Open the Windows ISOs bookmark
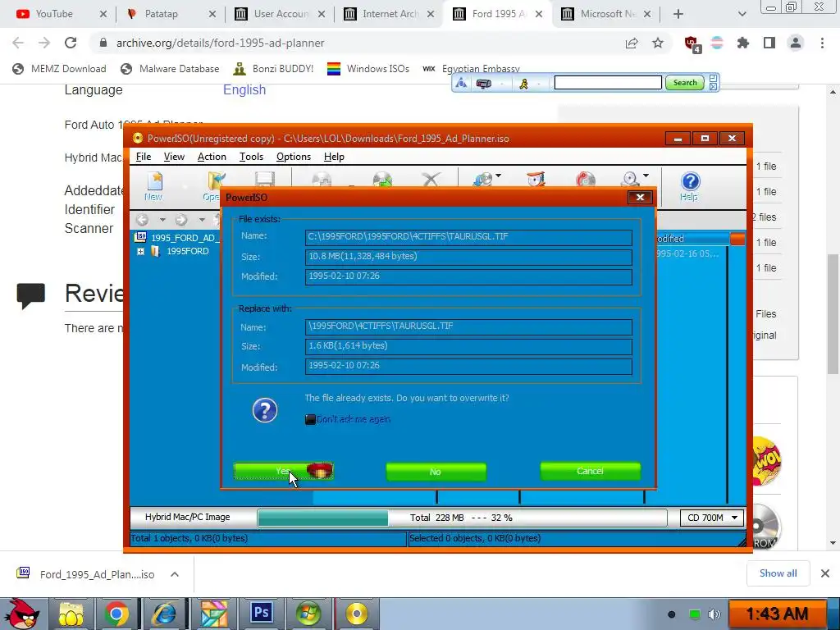Screen dimensions: 840x630 click(368, 69)
